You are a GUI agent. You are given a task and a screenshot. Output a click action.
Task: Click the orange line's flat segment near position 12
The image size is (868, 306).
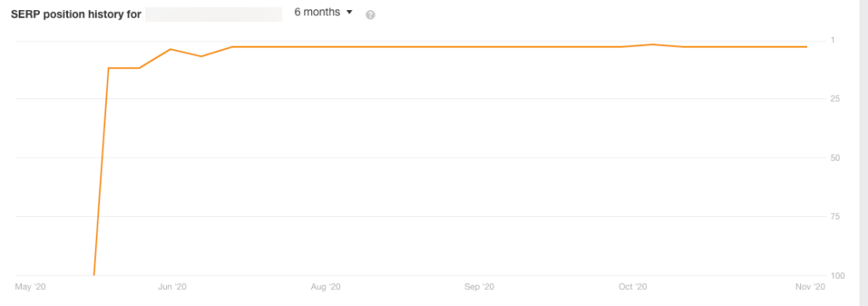coord(124,68)
